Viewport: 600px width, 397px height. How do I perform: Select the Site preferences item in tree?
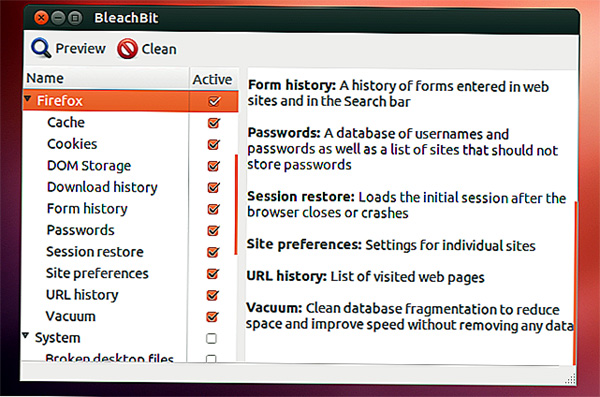coord(97,273)
